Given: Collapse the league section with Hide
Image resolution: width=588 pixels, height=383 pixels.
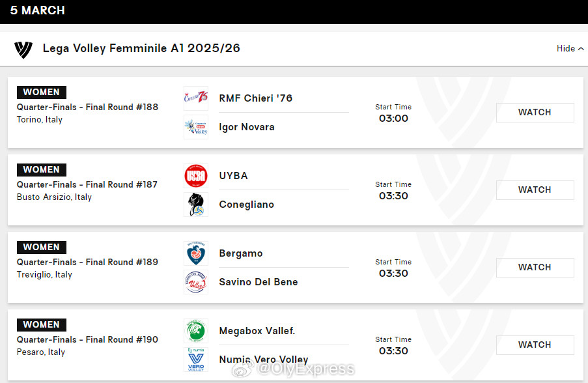Looking at the screenshot, I should point(570,49).
